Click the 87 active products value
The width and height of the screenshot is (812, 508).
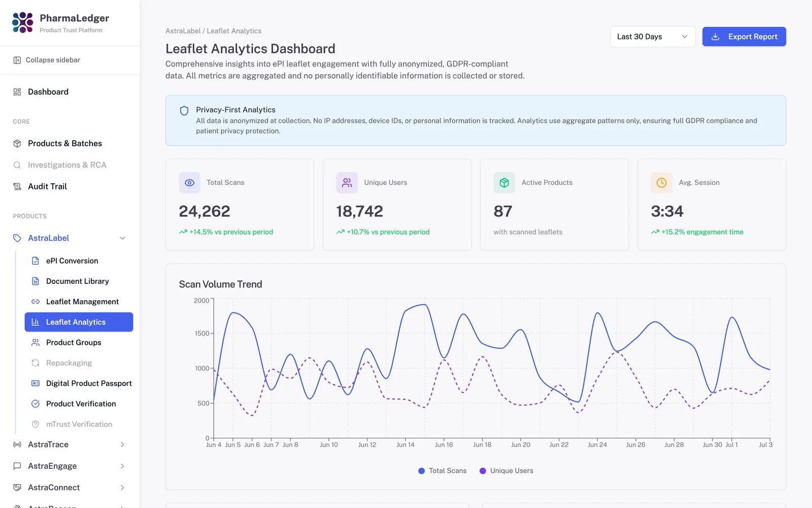(x=503, y=211)
